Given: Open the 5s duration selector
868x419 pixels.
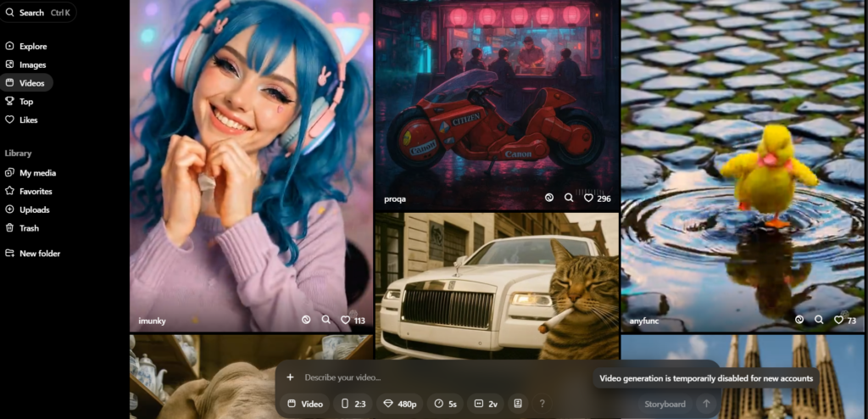Looking at the screenshot, I should (x=445, y=404).
